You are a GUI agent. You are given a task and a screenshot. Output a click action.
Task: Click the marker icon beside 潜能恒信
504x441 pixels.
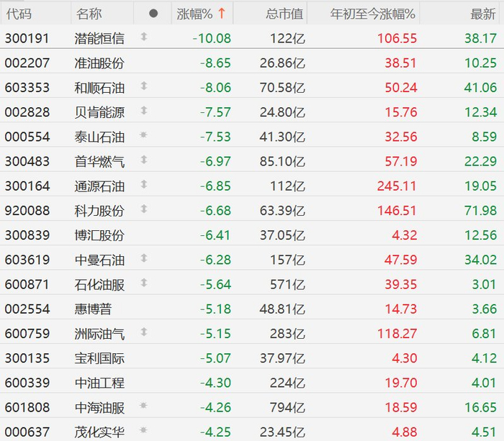(x=144, y=37)
